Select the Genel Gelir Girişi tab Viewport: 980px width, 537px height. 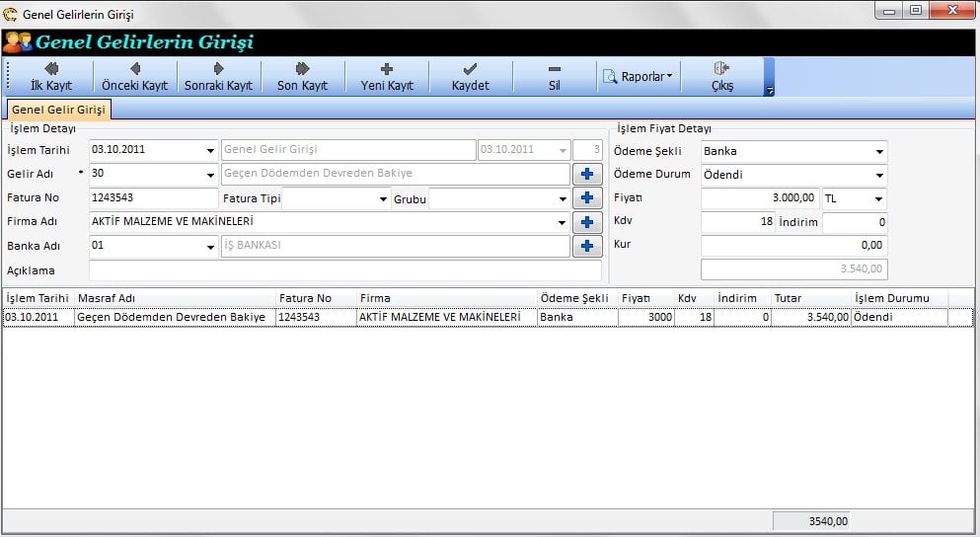click(x=58, y=110)
